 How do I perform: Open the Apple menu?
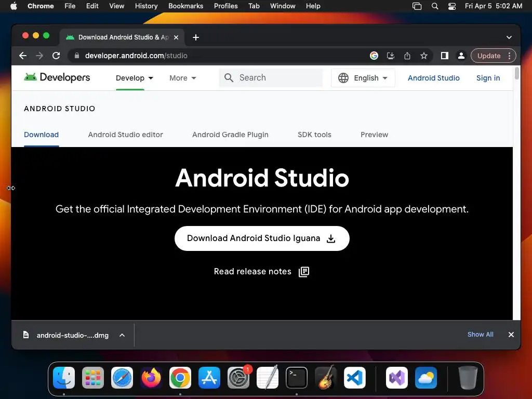tap(14, 6)
